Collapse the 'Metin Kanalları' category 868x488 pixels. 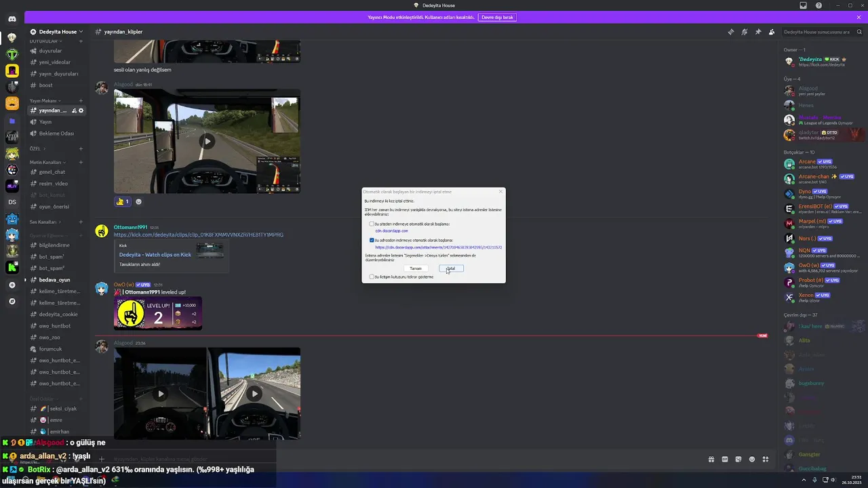(47, 163)
